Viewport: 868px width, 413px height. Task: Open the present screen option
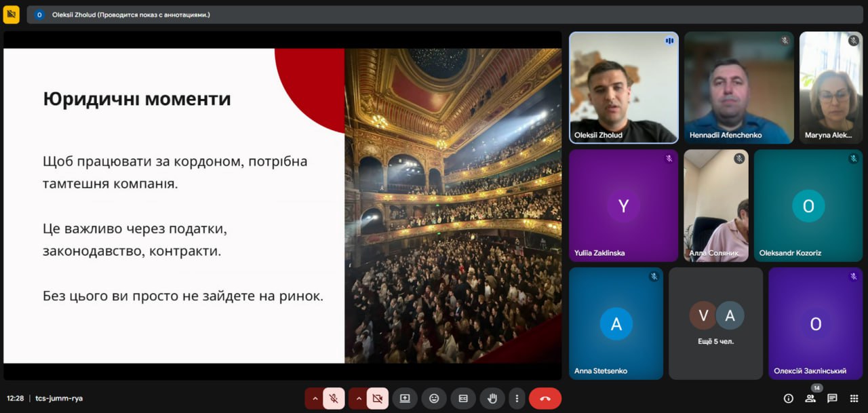click(x=405, y=399)
